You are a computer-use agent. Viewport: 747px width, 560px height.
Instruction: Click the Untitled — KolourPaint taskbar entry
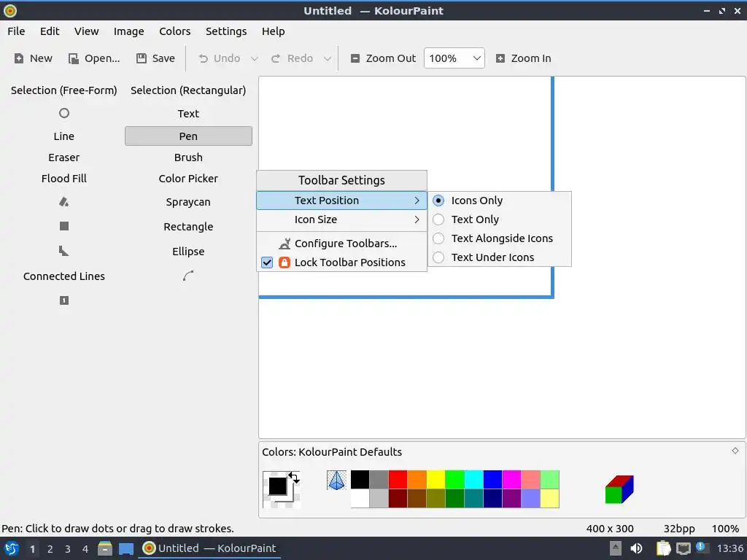[x=209, y=548]
